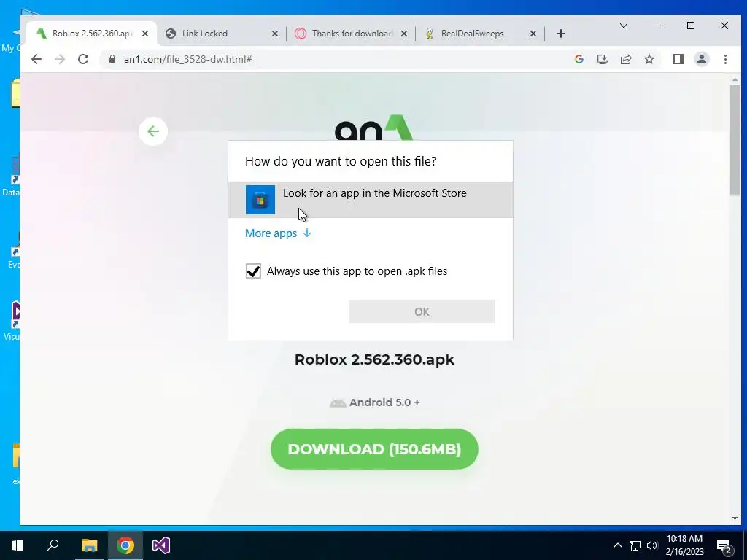Screen dimensions: 747x560
Task: Open a new browser tab
Action: click(x=561, y=34)
